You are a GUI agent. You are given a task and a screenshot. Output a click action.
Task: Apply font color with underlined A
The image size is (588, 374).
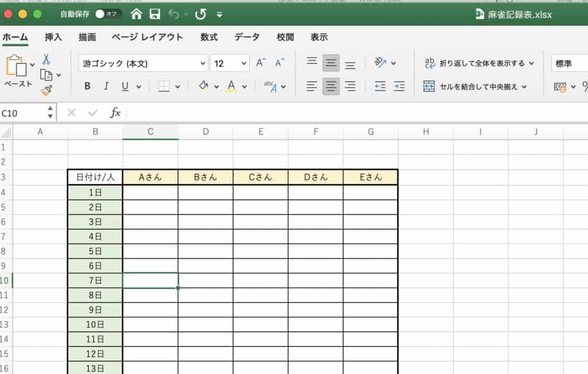(x=231, y=86)
